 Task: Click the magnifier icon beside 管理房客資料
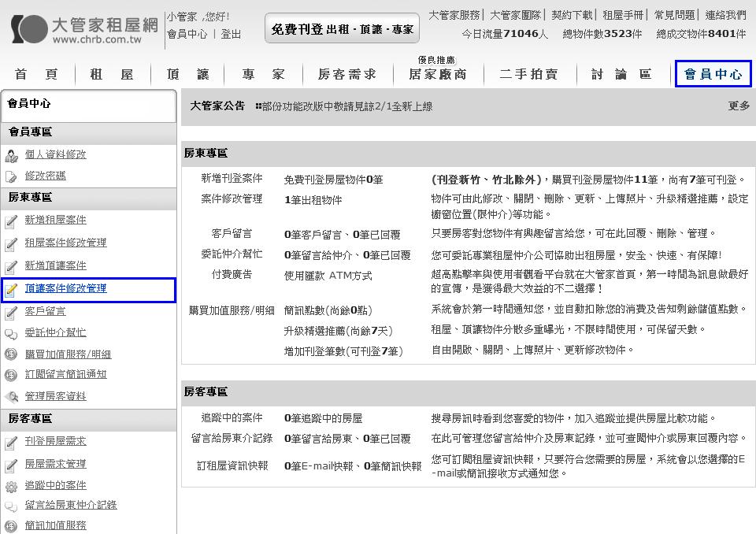11,396
